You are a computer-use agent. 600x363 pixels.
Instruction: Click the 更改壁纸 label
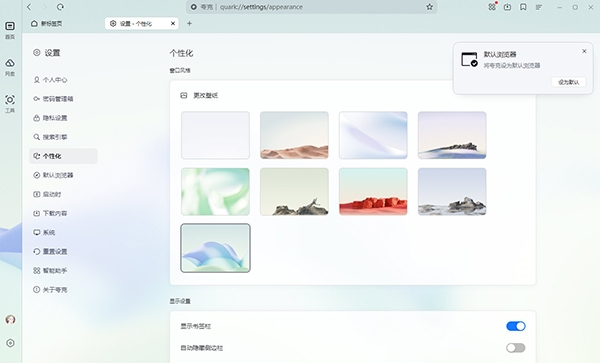pyautogui.click(x=205, y=95)
